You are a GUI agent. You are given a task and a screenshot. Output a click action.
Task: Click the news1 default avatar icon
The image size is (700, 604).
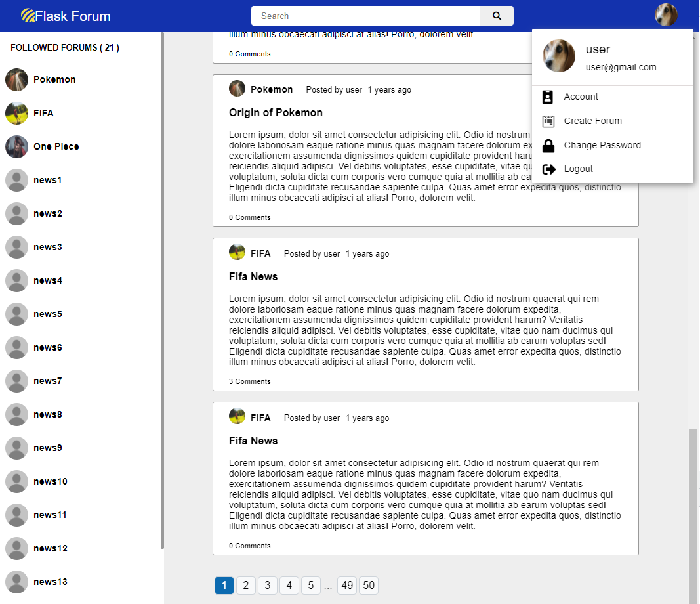coord(16,180)
